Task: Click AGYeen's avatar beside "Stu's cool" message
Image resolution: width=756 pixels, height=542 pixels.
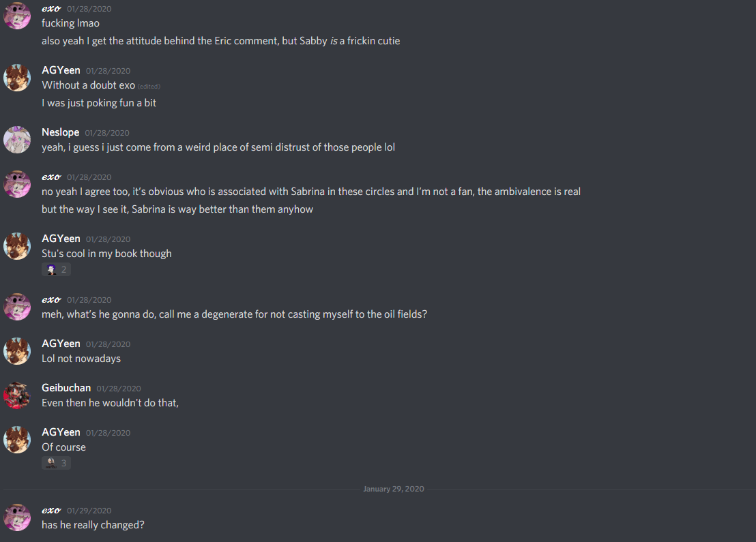Action: point(17,246)
